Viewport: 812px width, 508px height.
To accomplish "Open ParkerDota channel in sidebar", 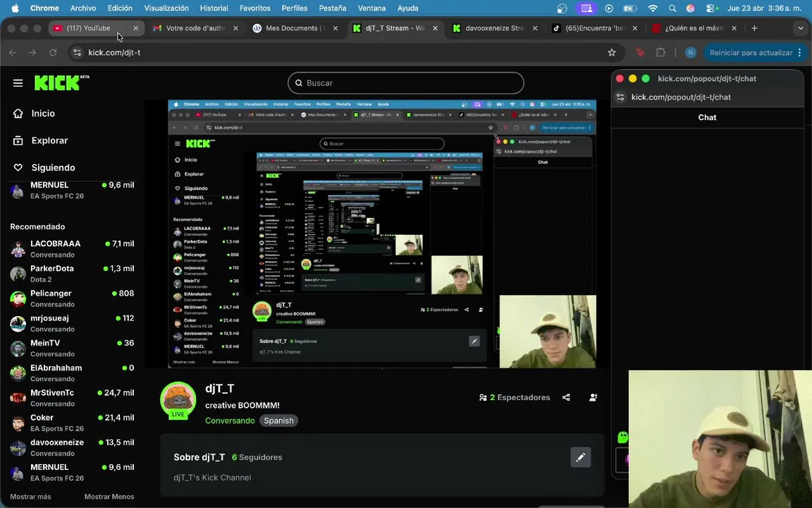I will 72,274.
